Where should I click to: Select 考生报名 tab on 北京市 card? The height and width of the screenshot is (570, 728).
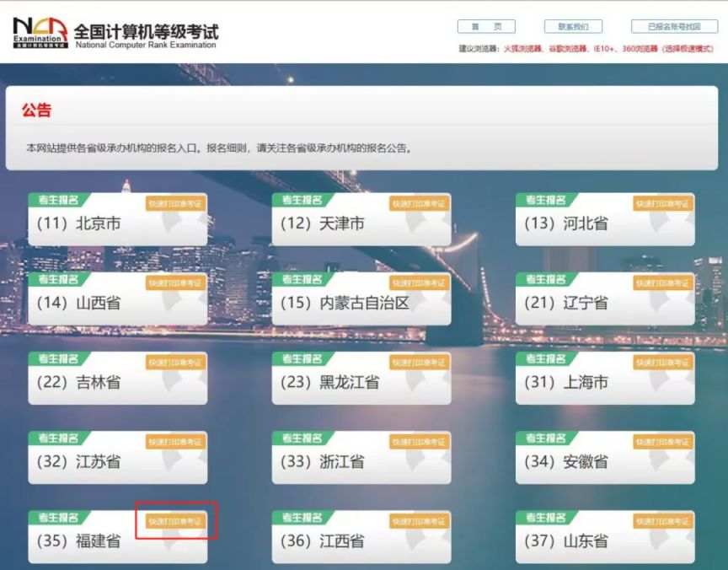tap(58, 200)
